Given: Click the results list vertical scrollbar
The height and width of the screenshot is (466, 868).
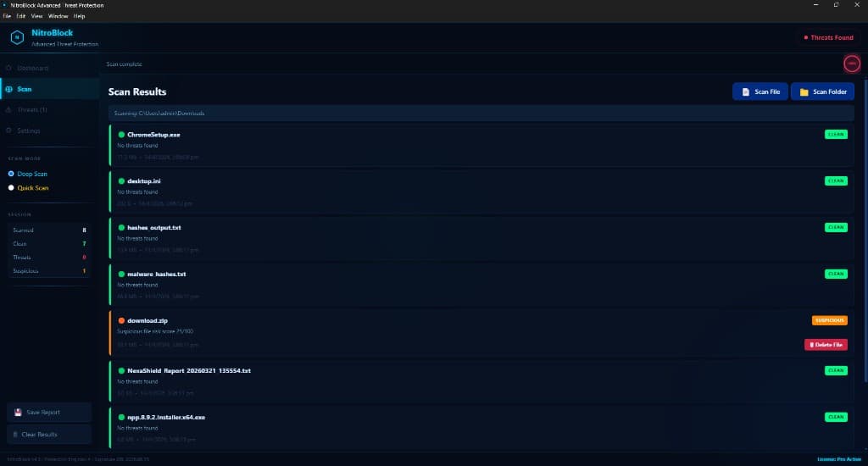Looking at the screenshot, I should click(x=865, y=230).
